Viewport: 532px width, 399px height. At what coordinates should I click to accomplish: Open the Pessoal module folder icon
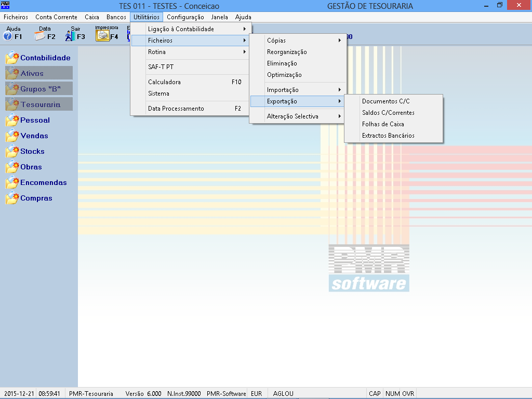[12, 120]
